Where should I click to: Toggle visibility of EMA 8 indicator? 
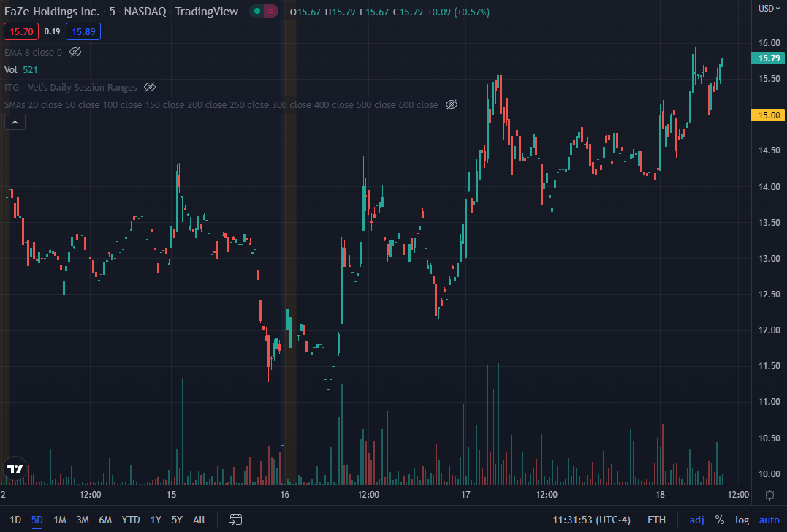[75, 52]
